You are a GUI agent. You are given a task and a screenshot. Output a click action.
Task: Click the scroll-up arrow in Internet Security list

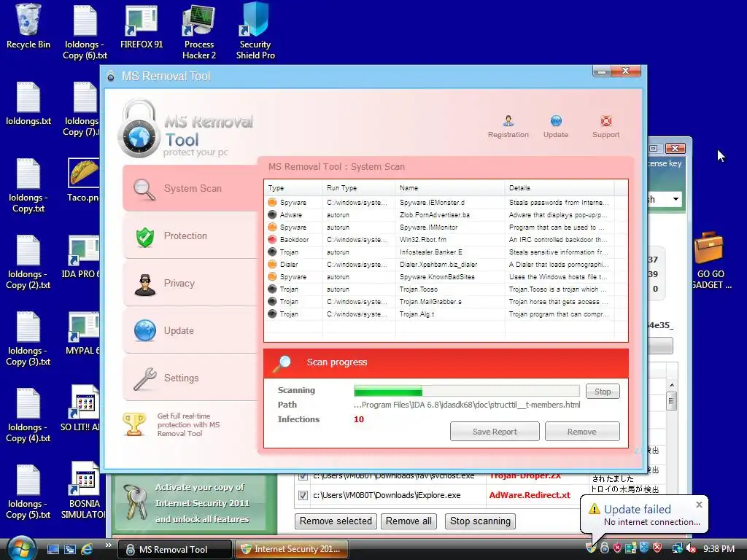click(x=672, y=385)
